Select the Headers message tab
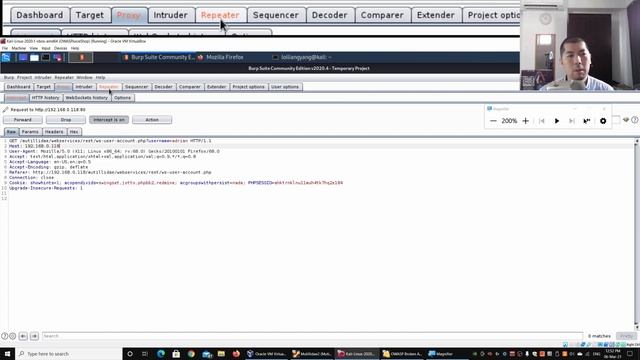Viewport: 640px width, 360px height. click(x=54, y=132)
